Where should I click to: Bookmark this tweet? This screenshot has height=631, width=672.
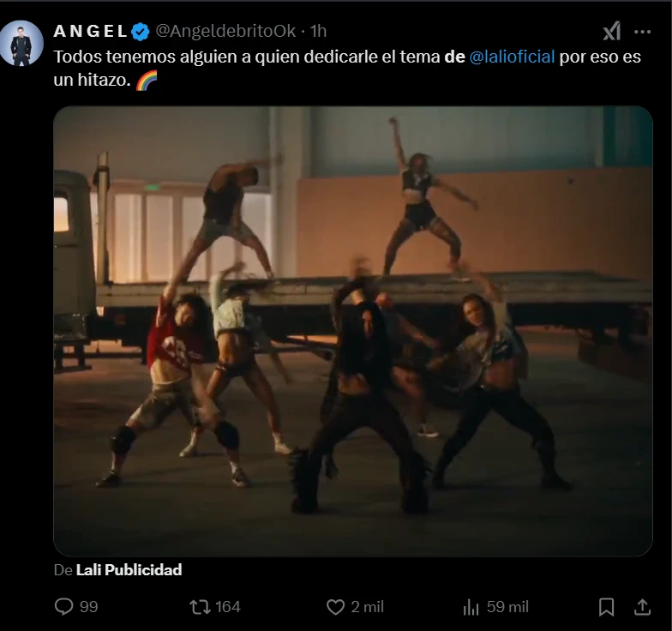tap(606, 607)
